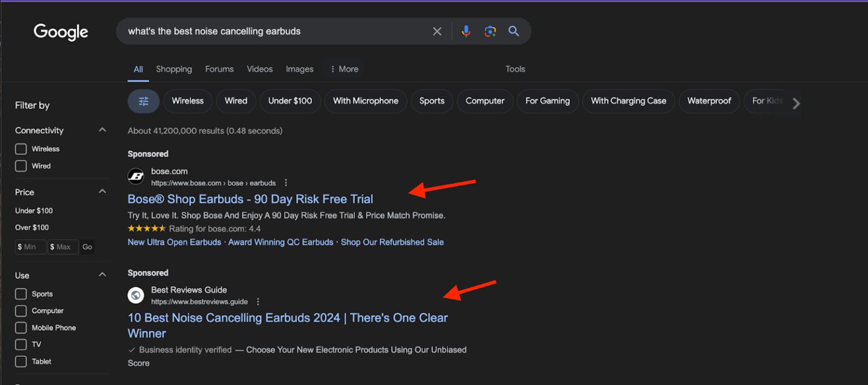Click the microphone icon for voice search
Image resolution: width=868 pixels, height=385 pixels.
point(466,31)
